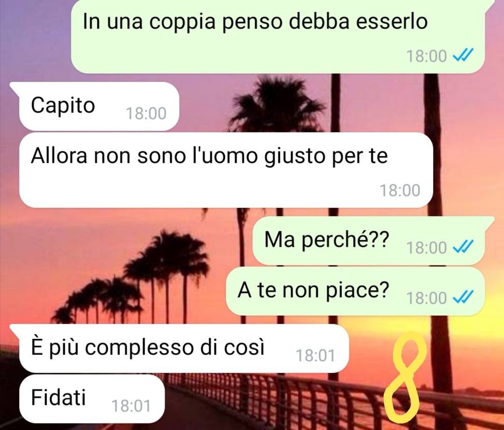
Task: Select the 'Allora non sono l'uomo giusto per te' message
Action: coord(226,170)
